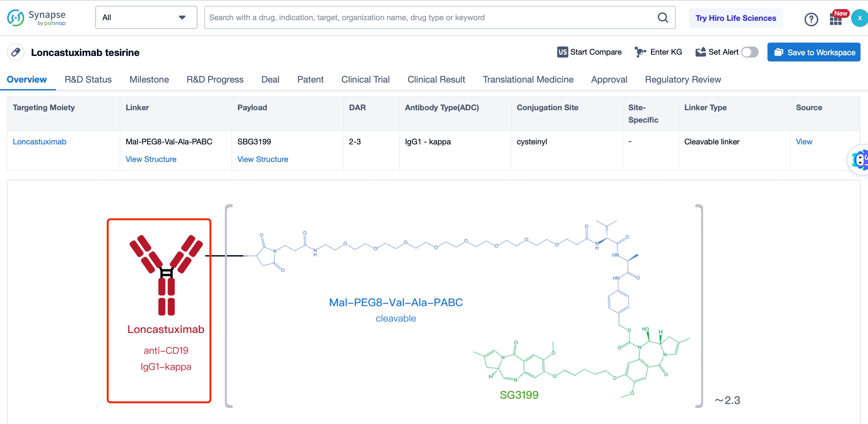This screenshot has width=868, height=424.
Task: Click the View Structure link for linker
Action: tap(151, 159)
